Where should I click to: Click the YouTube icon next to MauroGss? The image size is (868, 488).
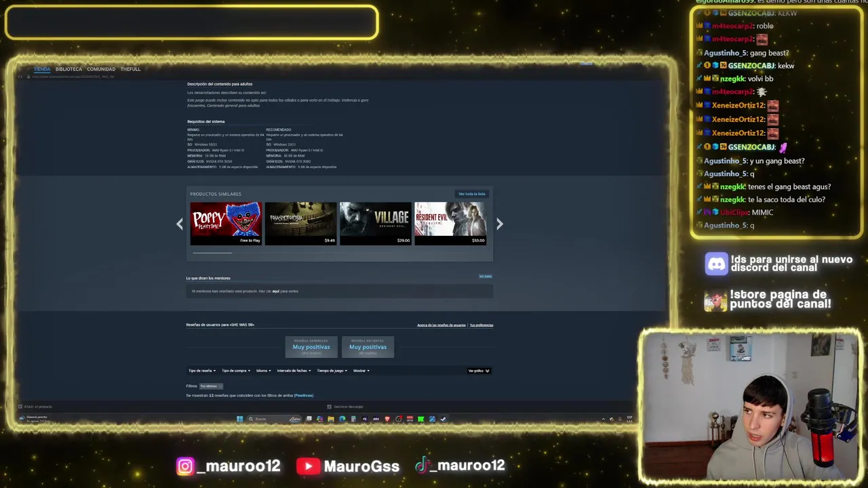(308, 466)
